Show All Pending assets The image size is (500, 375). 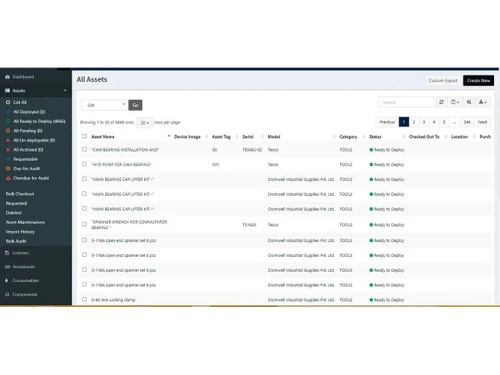(x=28, y=131)
